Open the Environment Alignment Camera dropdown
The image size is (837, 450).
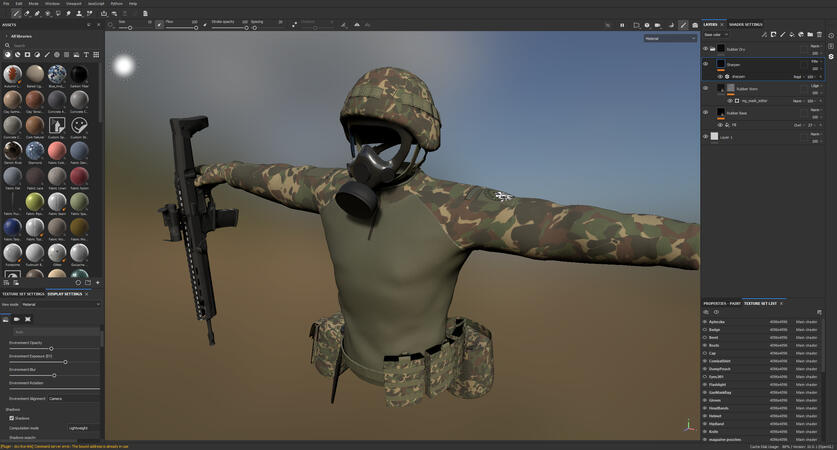73,398
